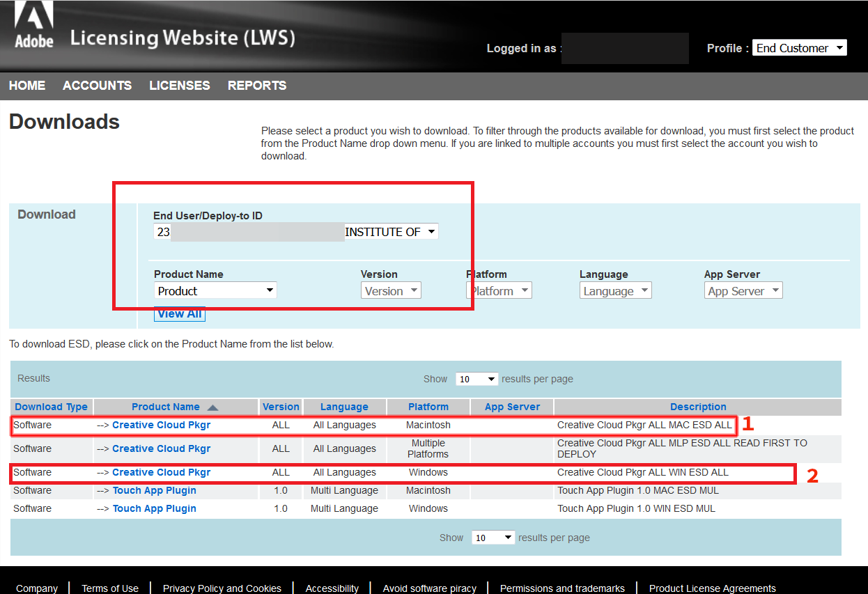Expand the Language filter dropdown
Screen dimensions: 868x594
coord(616,290)
